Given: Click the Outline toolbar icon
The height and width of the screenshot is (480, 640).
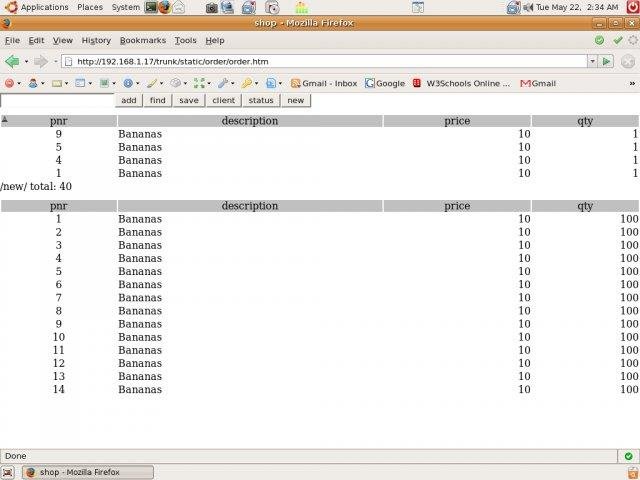Looking at the screenshot, I should pyautogui.click(x=176, y=83).
